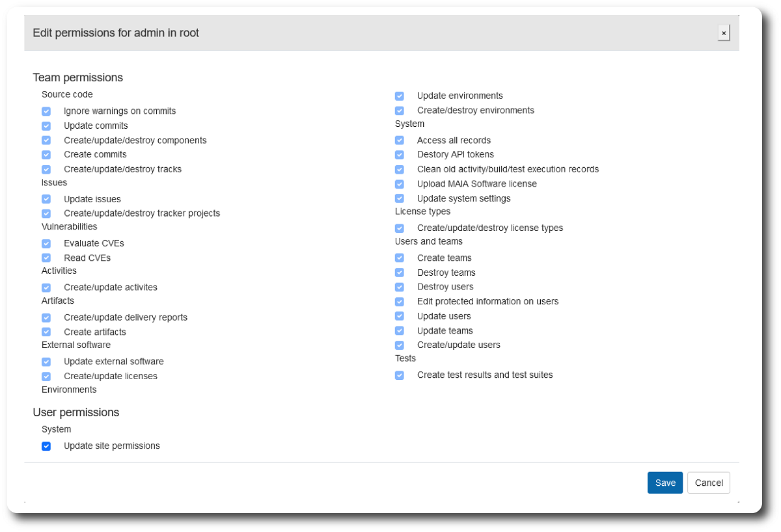Viewport: 781px width, 532px height.
Task: Uncheck Create/update delivery reports
Action: 46,317
